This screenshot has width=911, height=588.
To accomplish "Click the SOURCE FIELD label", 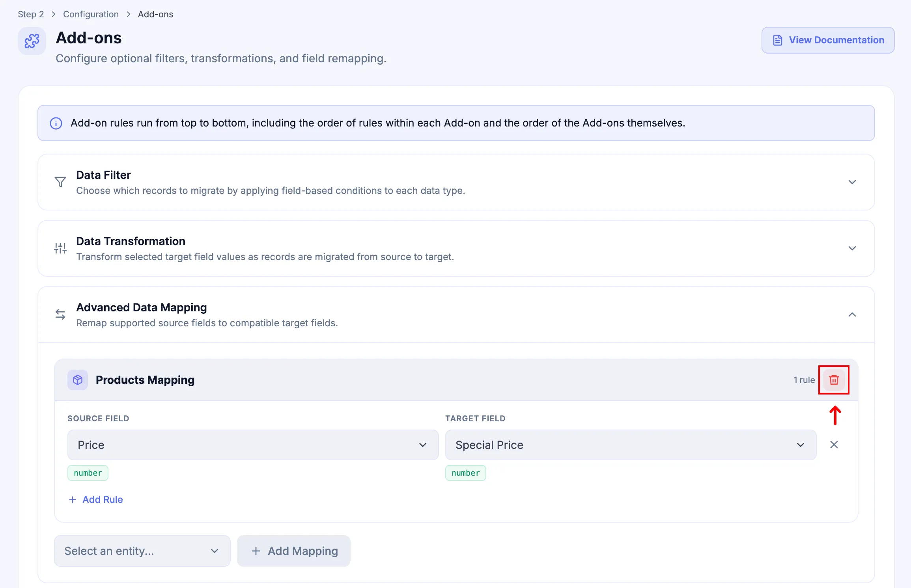I will [98, 419].
